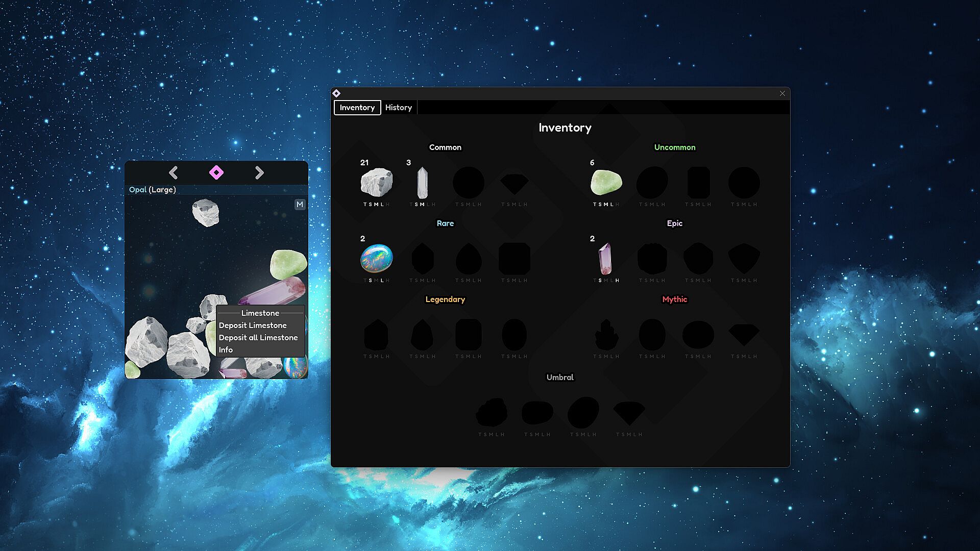980x551 pixels.
Task: Go to previous with left chevron arrow
Action: point(174,172)
